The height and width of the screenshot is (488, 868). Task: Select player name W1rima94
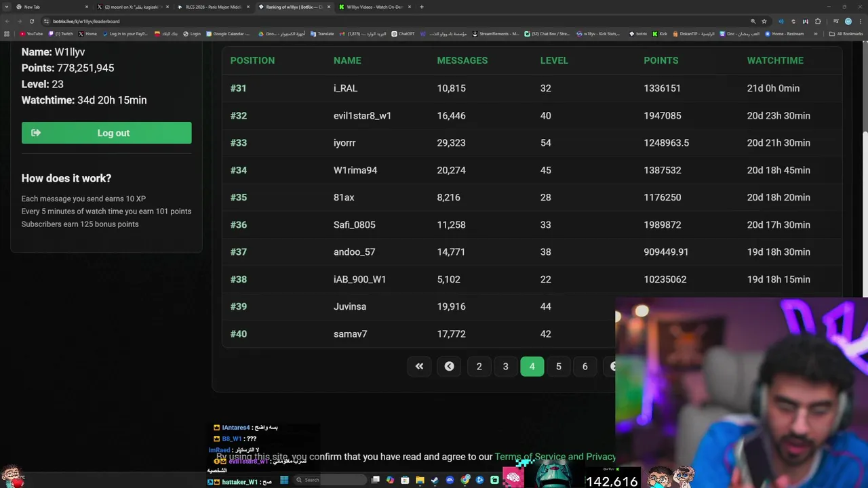(x=355, y=170)
